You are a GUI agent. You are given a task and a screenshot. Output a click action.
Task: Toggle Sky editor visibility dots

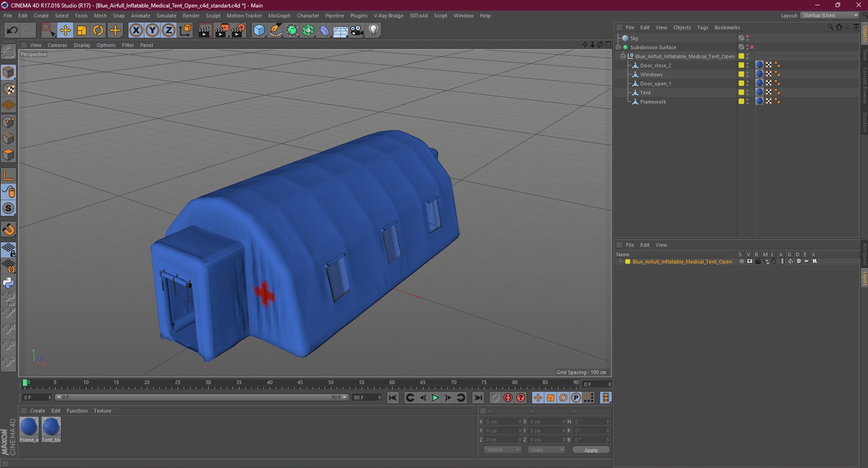[747, 38]
